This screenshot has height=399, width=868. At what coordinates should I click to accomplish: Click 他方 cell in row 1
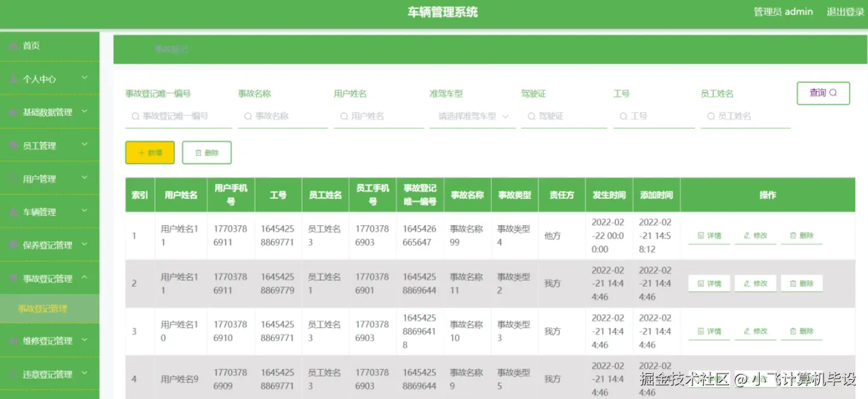[x=561, y=236]
